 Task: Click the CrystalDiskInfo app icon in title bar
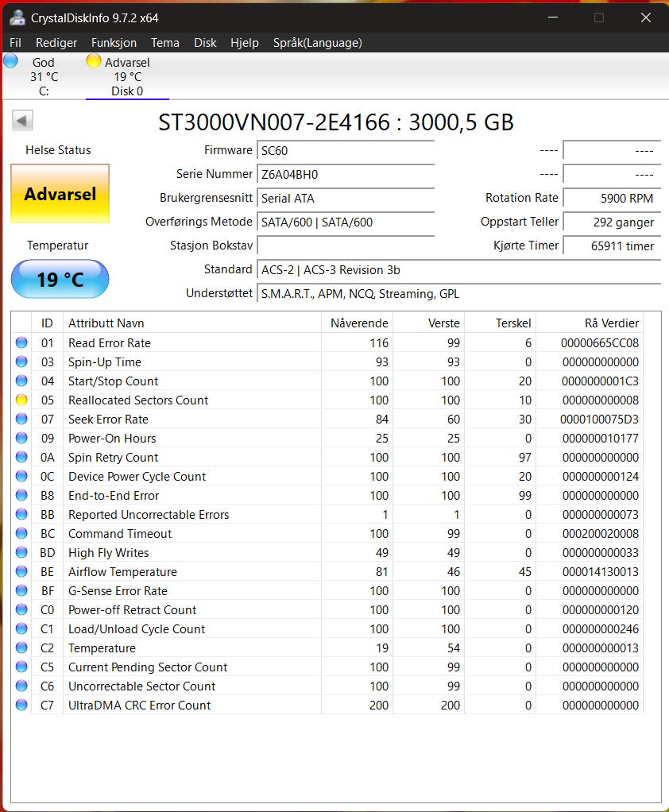pyautogui.click(x=17, y=17)
